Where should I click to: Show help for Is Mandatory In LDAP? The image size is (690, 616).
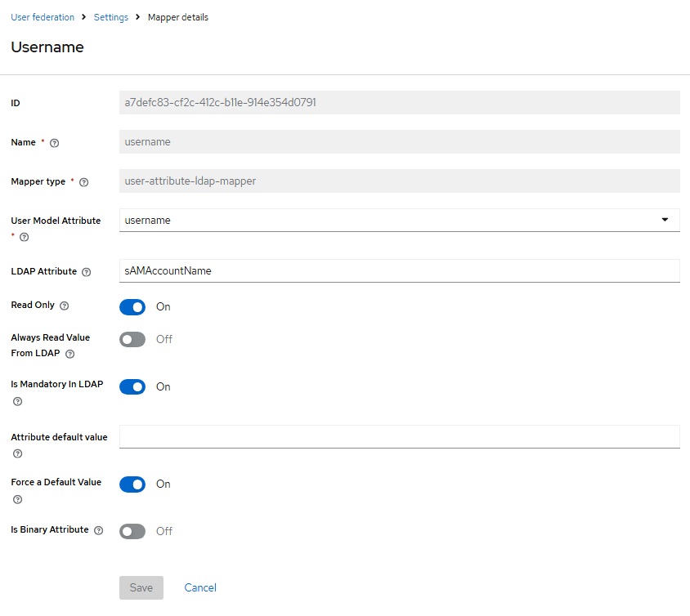pyautogui.click(x=18, y=401)
